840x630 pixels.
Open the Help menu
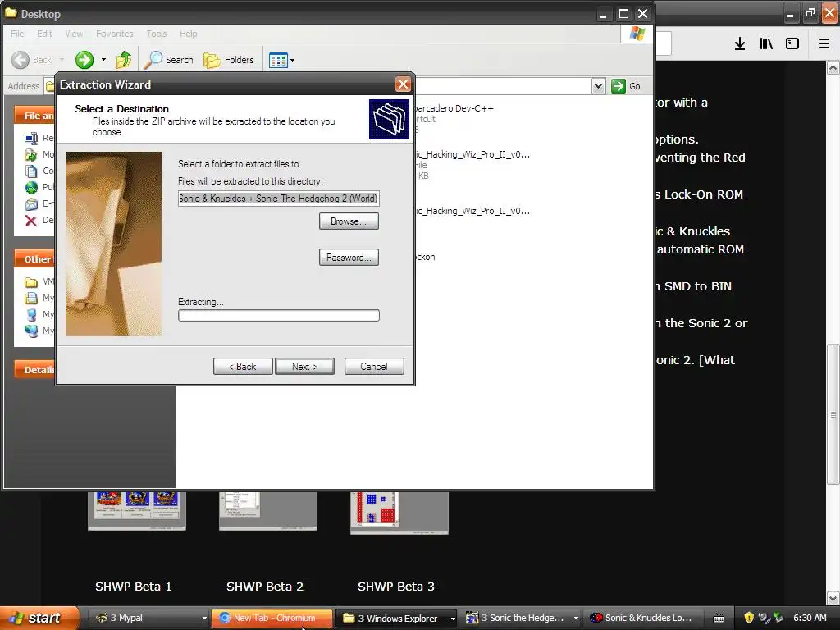pyautogui.click(x=188, y=34)
